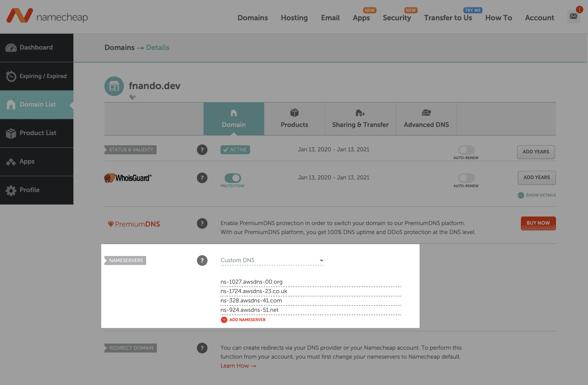Open the Profile settings in sidebar
The width and height of the screenshot is (588, 385).
coord(29,190)
